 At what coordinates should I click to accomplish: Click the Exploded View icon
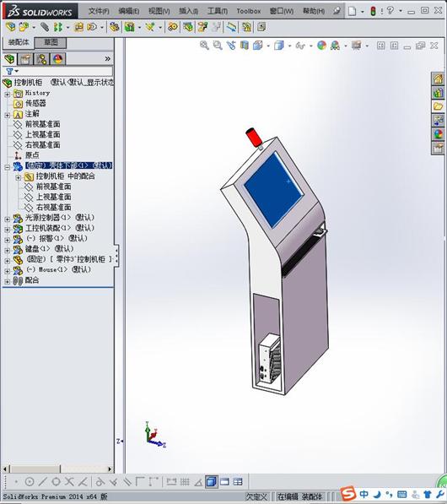coord(202,27)
